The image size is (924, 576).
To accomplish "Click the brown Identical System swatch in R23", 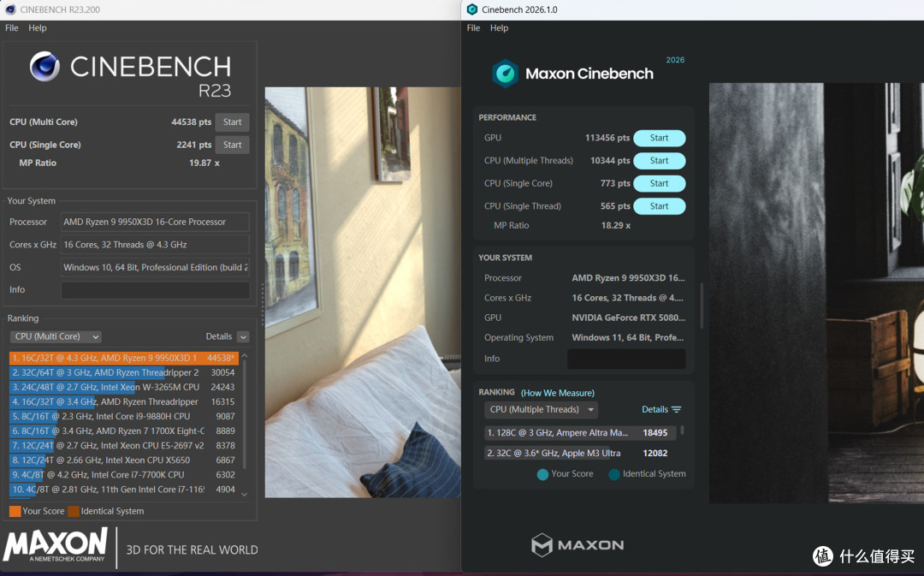I will click(x=74, y=511).
